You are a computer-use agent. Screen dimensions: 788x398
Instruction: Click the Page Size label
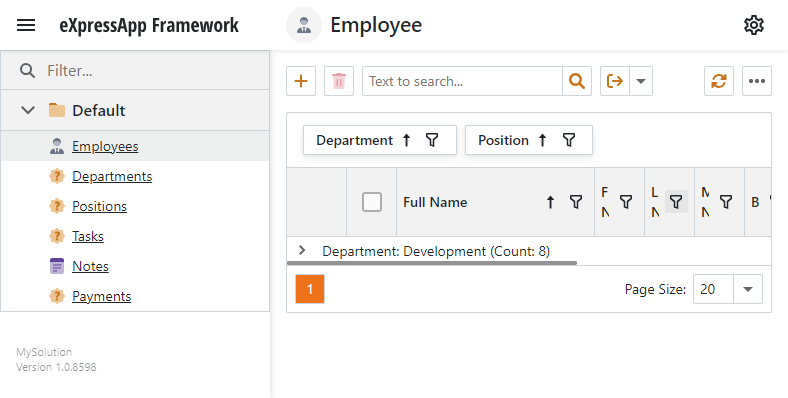[x=655, y=289]
